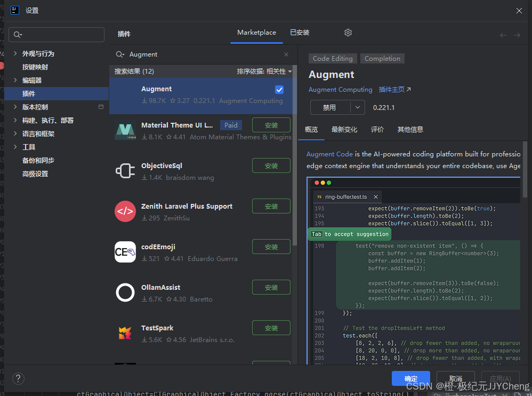532x396 pixels.
Task: Click the TestSpark plugin icon
Action: [125, 333]
